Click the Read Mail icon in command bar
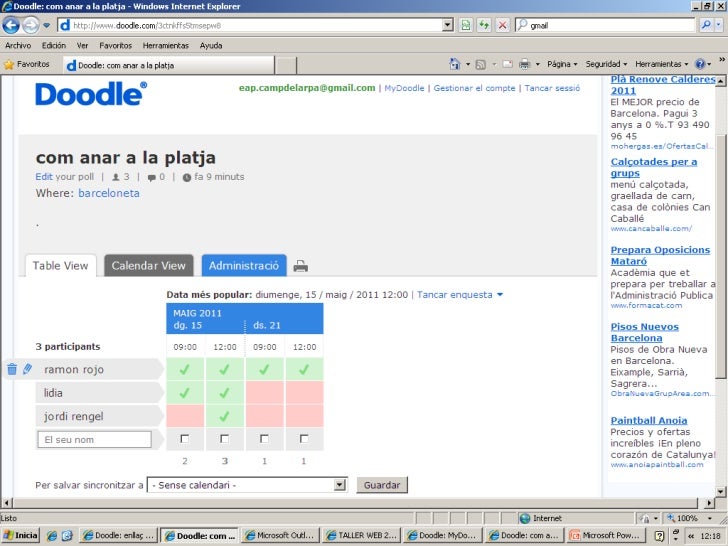 point(508,64)
